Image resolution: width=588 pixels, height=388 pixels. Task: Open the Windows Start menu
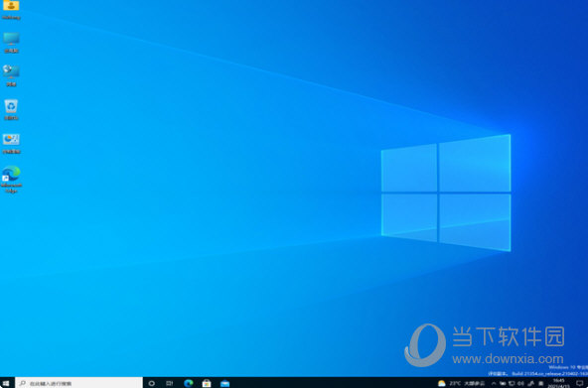coord(6,383)
